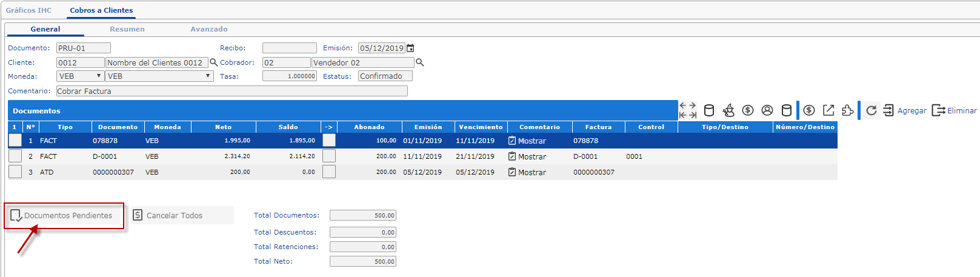The width and height of the screenshot is (980, 277).
Task: Click the Cobrador search magnifier icon
Action: (419, 62)
